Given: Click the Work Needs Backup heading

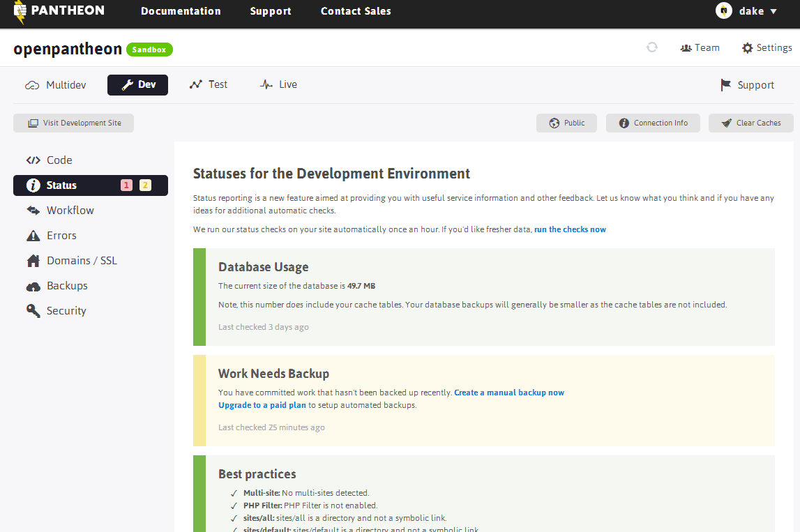Looking at the screenshot, I should pos(273,373).
